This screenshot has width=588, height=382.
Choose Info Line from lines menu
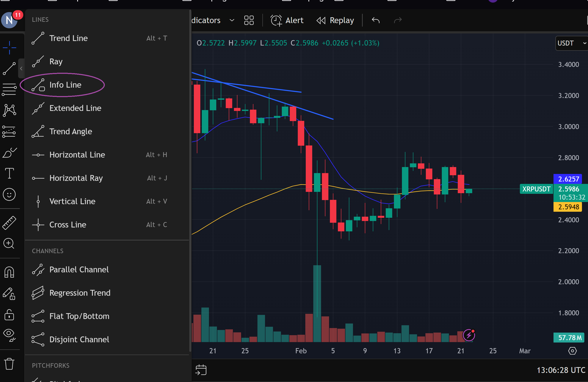[65, 85]
